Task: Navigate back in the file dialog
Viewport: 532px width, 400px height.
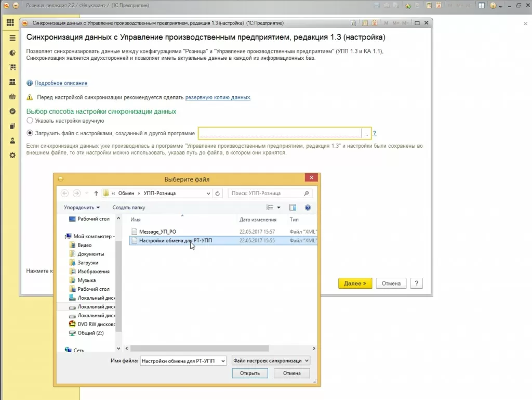Action: pos(64,193)
